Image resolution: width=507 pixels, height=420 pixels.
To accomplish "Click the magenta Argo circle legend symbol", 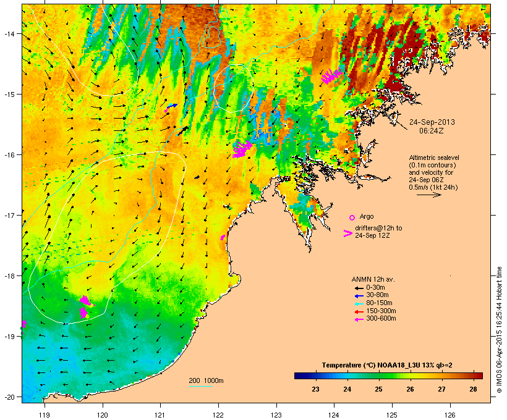I will 352,218.
